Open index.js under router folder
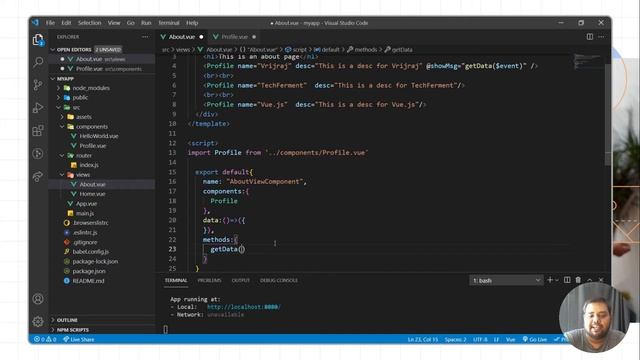The height and width of the screenshot is (360, 640). click(x=89, y=165)
